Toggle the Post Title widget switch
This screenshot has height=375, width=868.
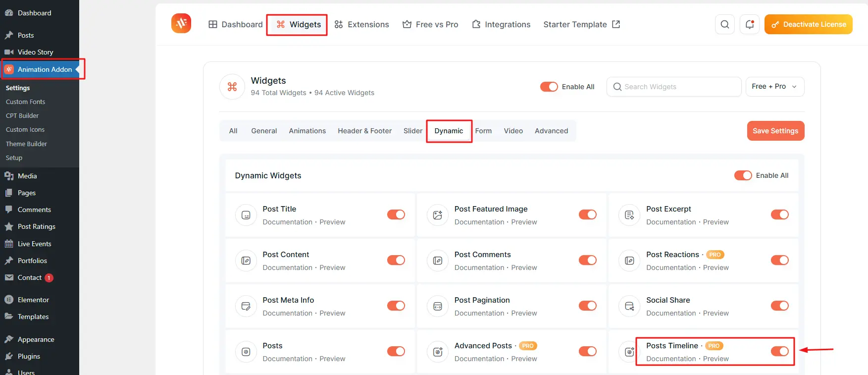(396, 214)
